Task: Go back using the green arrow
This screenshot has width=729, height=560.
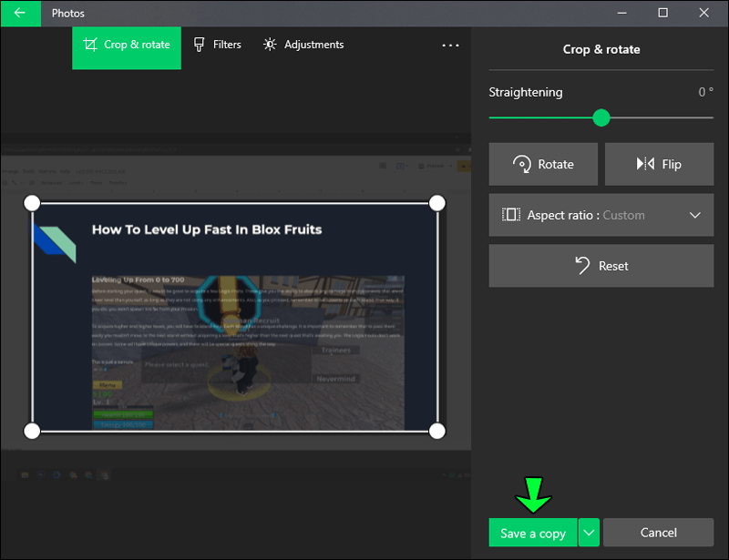Action: coord(20,13)
